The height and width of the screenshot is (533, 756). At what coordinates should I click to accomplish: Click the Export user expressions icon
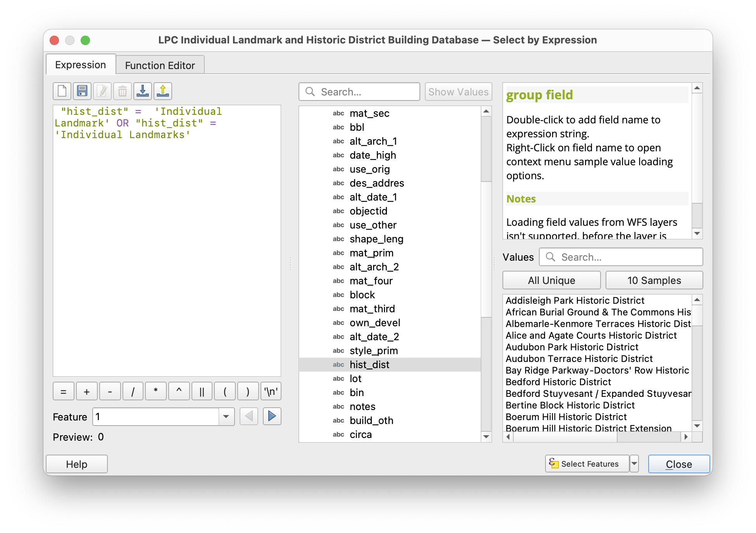coord(163,92)
